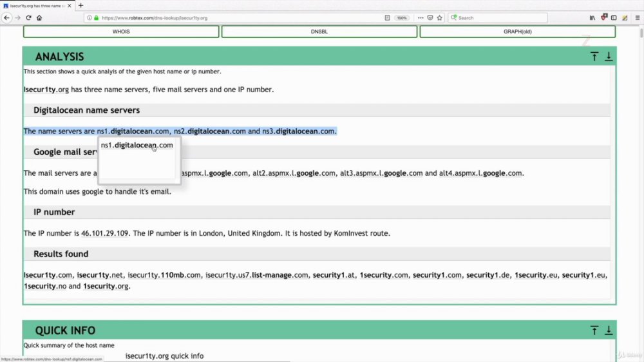Viewport: 644px width, 362px height.
Task: Go forward with the arrow button
Action: (17, 17)
